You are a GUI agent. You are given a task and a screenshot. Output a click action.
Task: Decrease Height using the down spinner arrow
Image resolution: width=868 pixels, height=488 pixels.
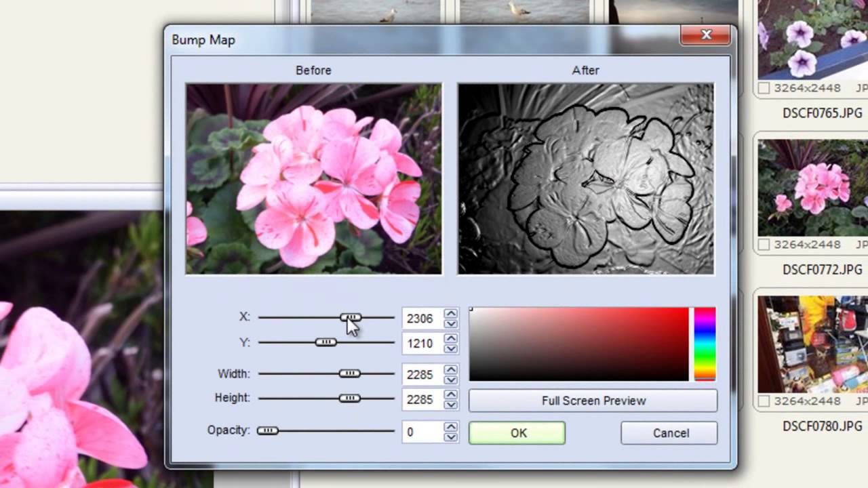click(x=451, y=405)
